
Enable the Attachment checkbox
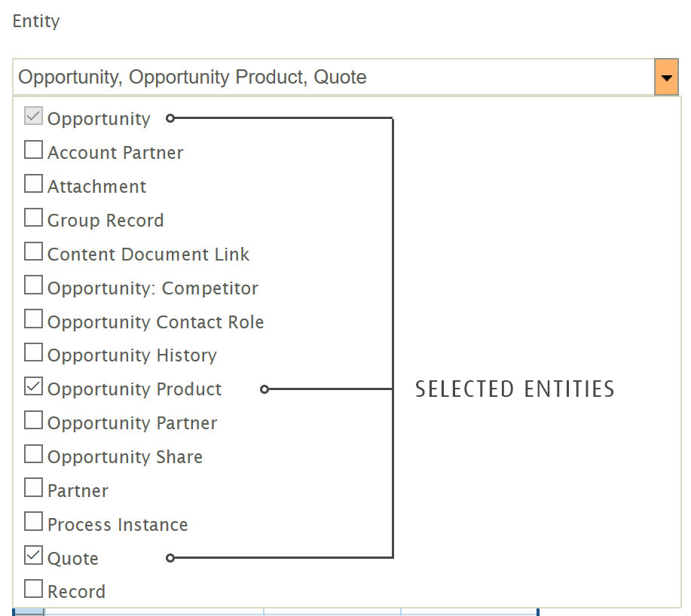point(33,184)
